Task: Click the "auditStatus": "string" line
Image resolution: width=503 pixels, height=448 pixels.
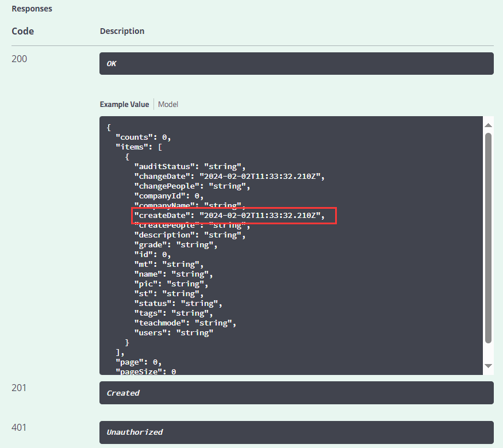Action: click(190, 167)
